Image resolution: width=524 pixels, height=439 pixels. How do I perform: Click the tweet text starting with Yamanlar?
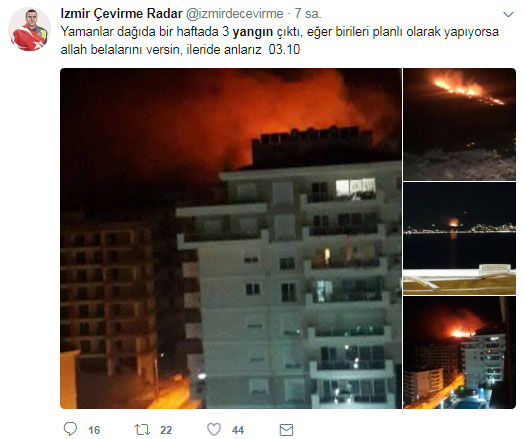point(280,32)
